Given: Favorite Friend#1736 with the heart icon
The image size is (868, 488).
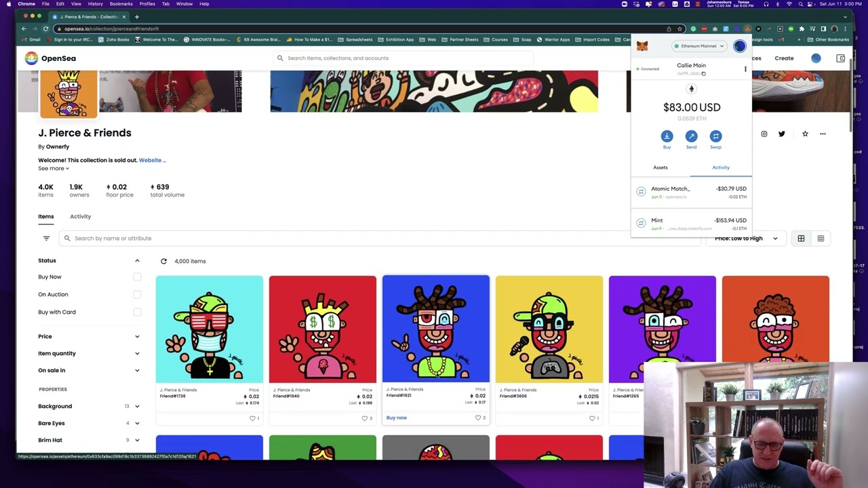Looking at the screenshot, I should [x=252, y=418].
